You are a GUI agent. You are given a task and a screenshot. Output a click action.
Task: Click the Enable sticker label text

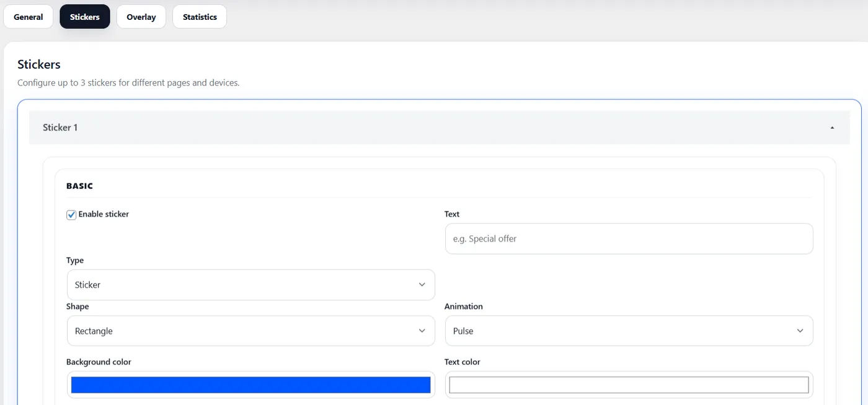pos(104,214)
